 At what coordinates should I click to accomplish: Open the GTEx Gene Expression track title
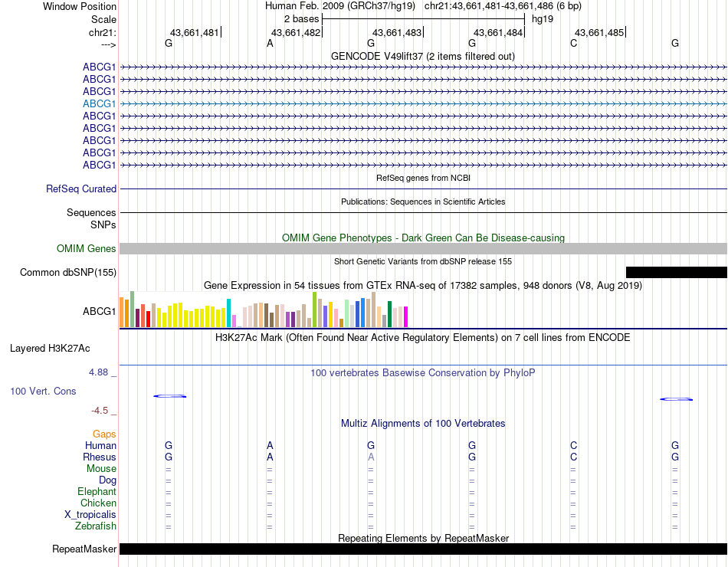[x=423, y=286]
